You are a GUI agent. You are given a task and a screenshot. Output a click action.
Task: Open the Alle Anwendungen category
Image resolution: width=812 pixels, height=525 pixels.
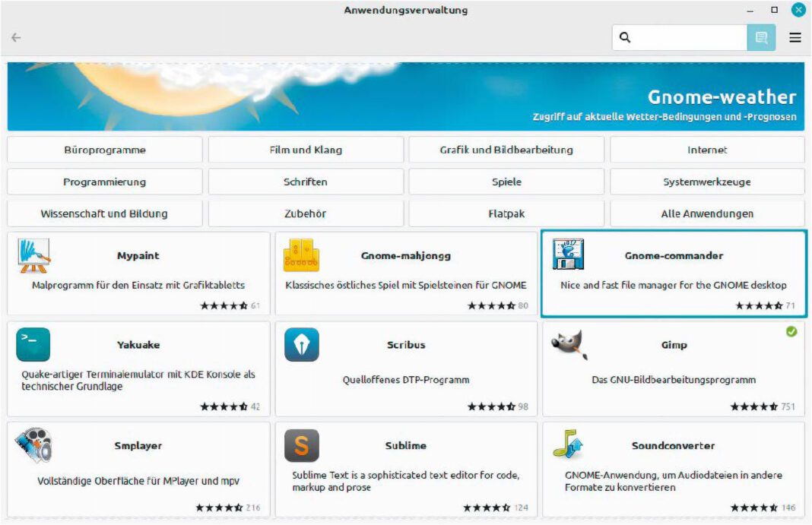click(x=707, y=213)
